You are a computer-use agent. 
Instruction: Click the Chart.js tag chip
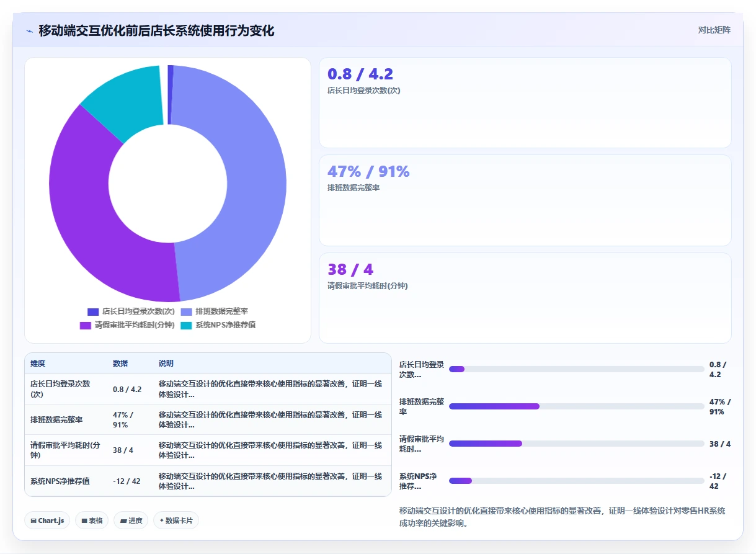point(47,520)
